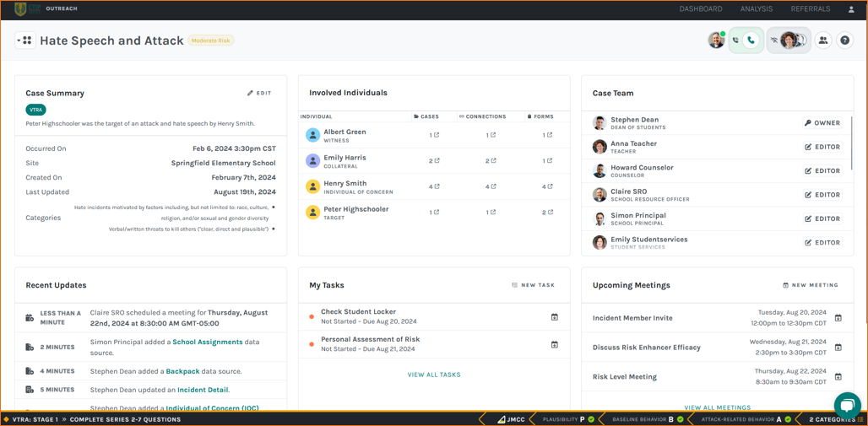Expand the case menu grid dropdown
Viewport: 868px width, 426px height.
coord(24,40)
